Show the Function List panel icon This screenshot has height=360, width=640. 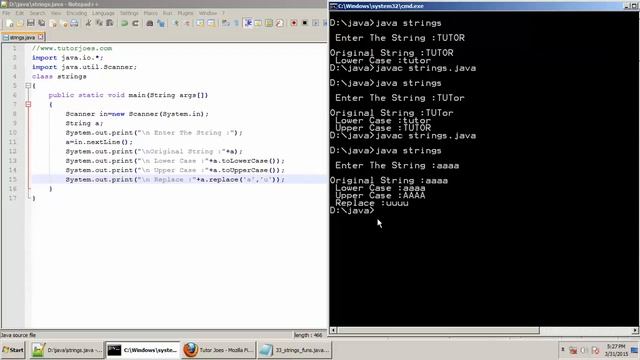[279, 23]
